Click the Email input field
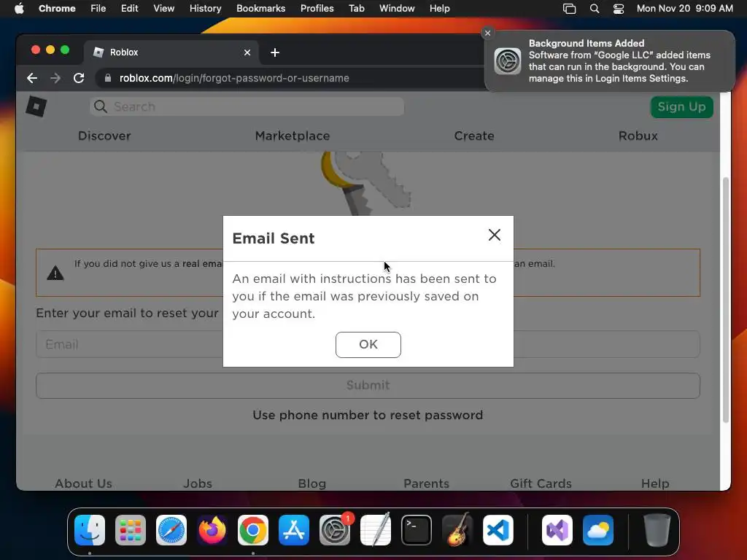 tap(368, 344)
